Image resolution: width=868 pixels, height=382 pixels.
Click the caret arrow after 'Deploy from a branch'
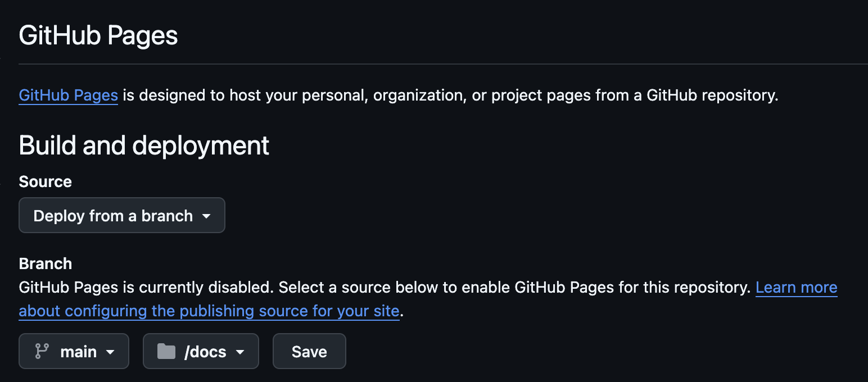pos(206,216)
